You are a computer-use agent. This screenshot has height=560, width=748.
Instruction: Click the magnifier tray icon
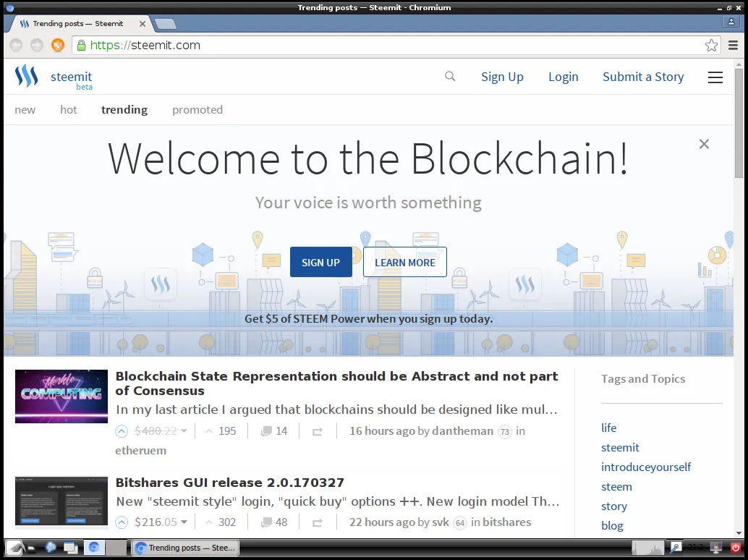(x=676, y=548)
